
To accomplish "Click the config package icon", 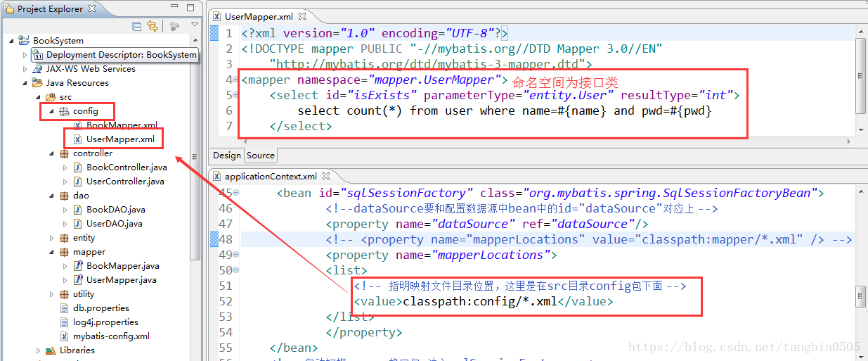I will click(64, 111).
